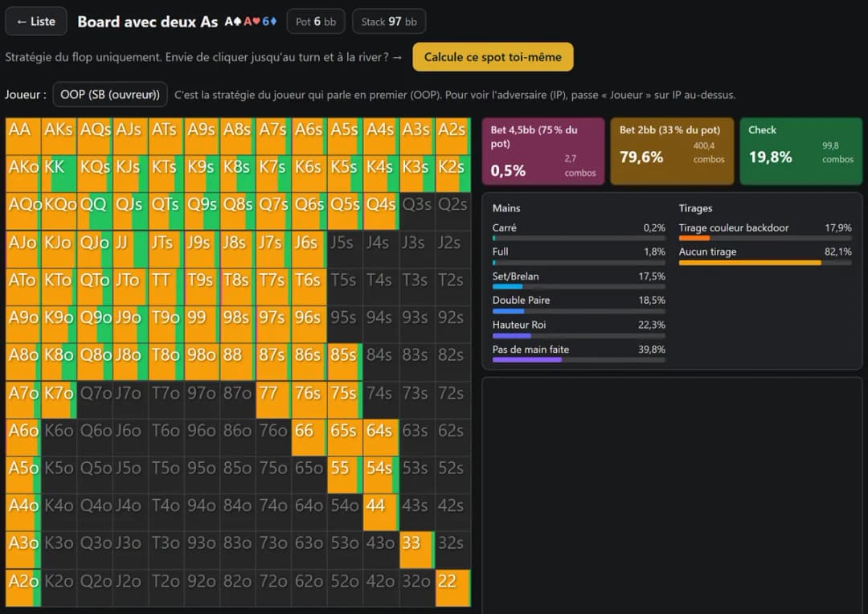Click the 'Board avec deux As' title
Screen dimensions: 868x614
point(147,22)
